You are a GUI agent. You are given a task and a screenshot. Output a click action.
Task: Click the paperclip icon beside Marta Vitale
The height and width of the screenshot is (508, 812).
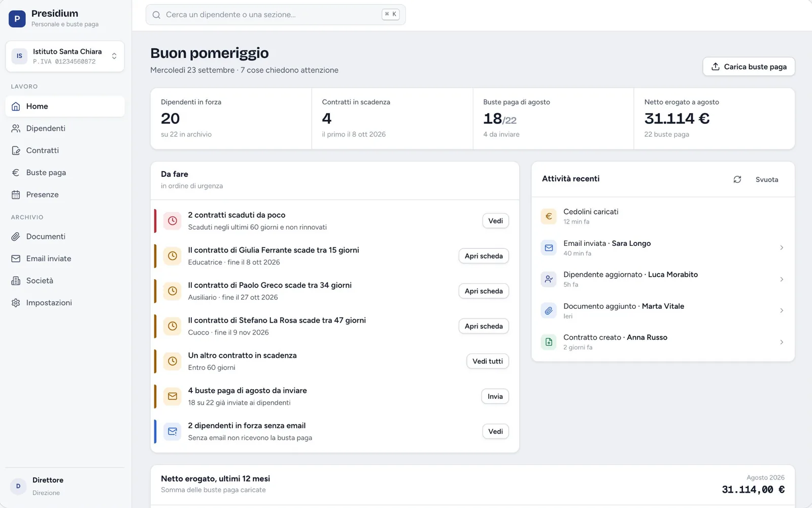(x=549, y=310)
